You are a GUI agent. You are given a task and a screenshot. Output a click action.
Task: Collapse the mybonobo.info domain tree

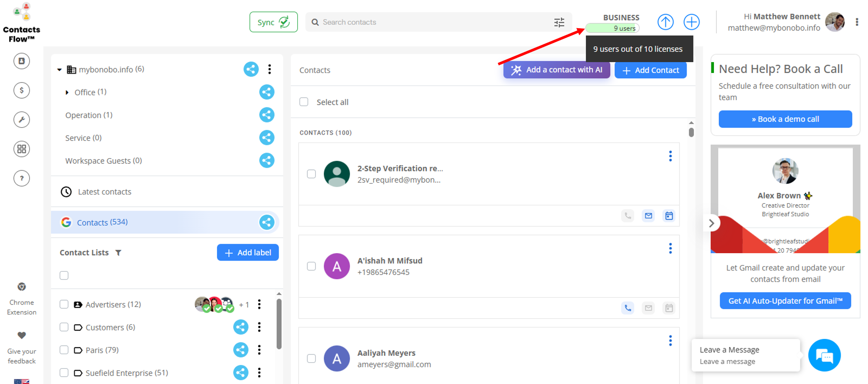(59, 70)
